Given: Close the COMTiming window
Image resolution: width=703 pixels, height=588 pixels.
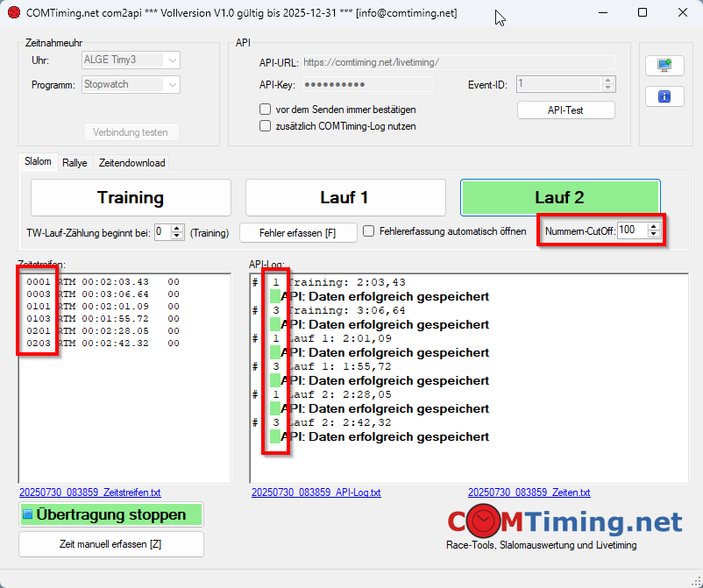Looking at the screenshot, I should (x=682, y=12).
